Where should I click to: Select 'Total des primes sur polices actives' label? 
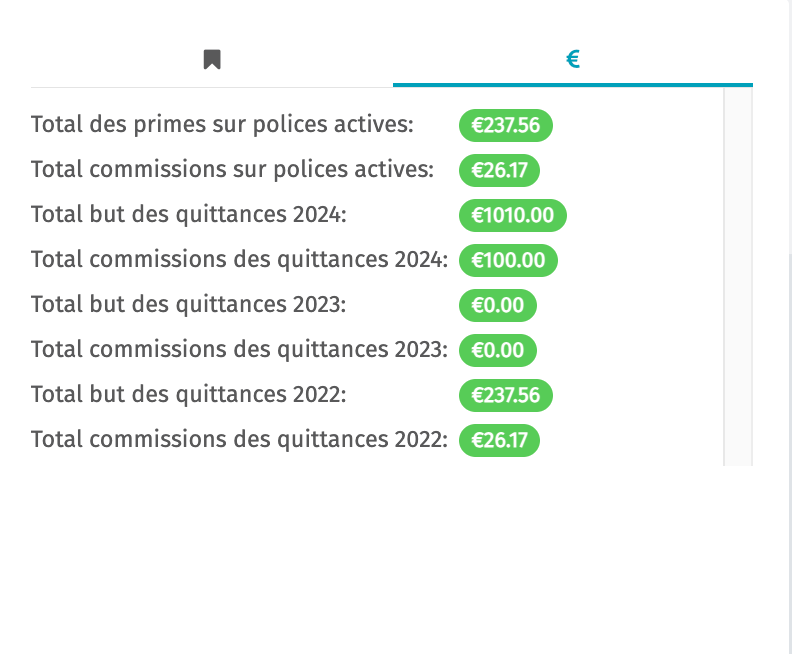tap(222, 124)
